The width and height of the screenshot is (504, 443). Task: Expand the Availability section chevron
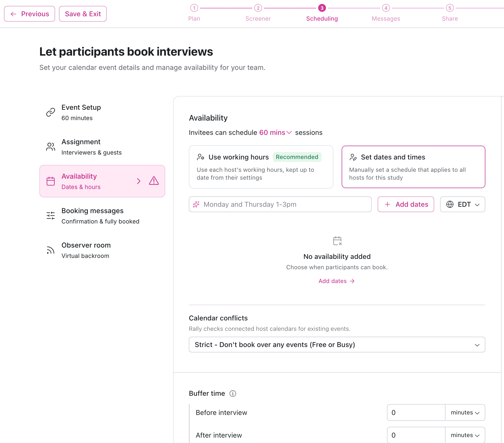point(139,181)
